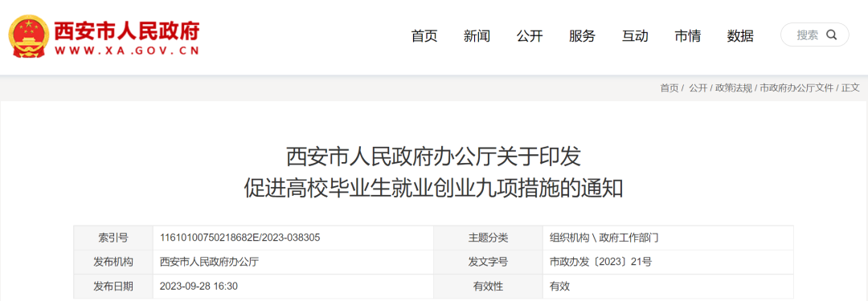Visit the 市情 section
The height and width of the screenshot is (301, 868).
(x=687, y=36)
